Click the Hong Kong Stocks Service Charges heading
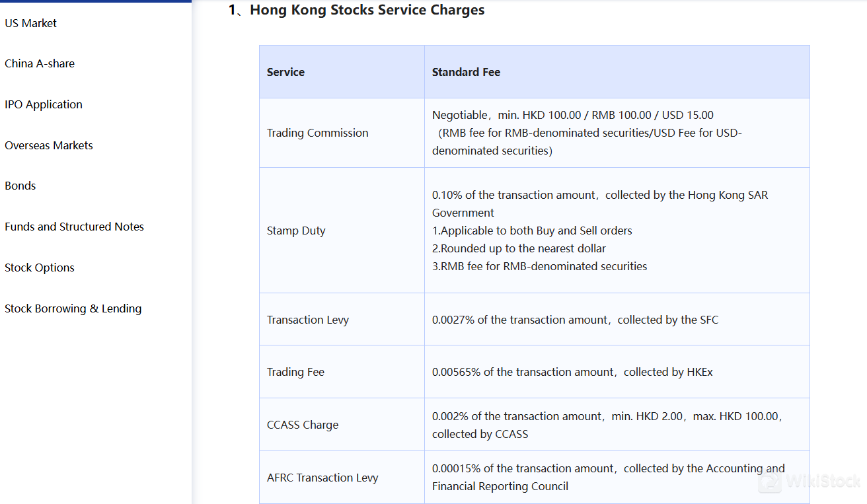The image size is (867, 504). coord(367,10)
